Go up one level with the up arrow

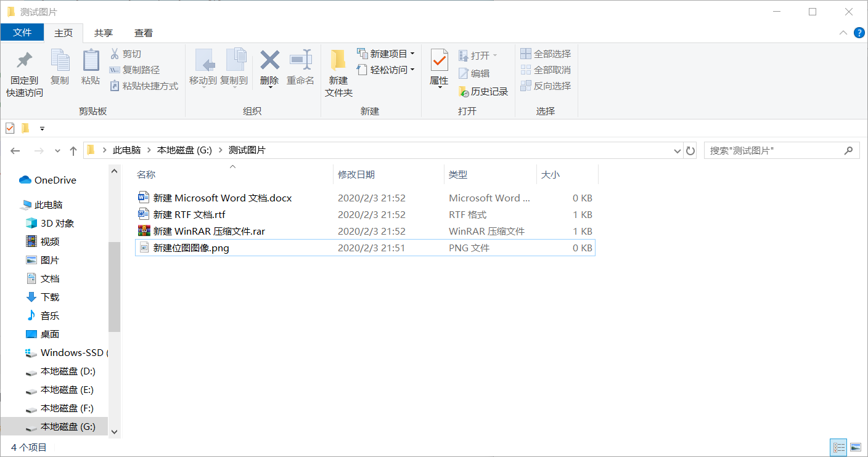click(73, 150)
